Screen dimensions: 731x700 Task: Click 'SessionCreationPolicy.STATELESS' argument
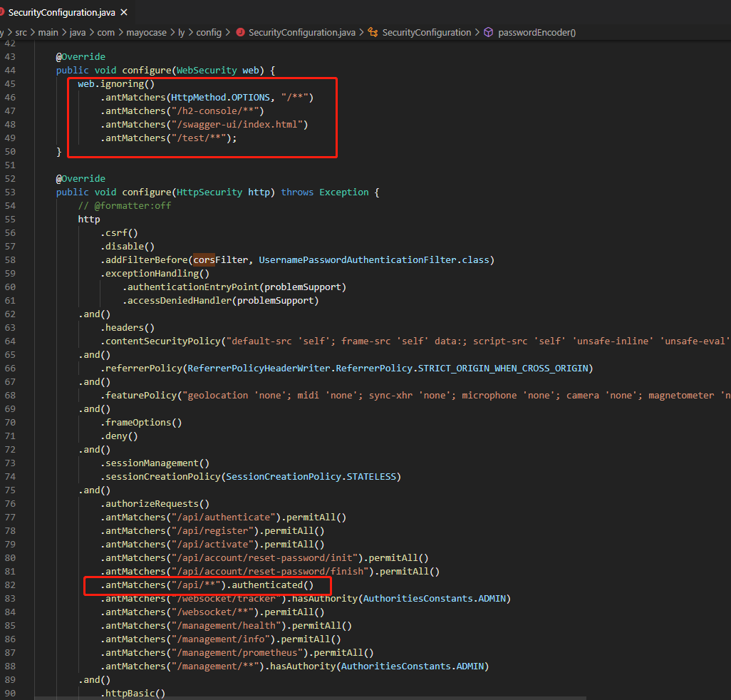click(311, 477)
